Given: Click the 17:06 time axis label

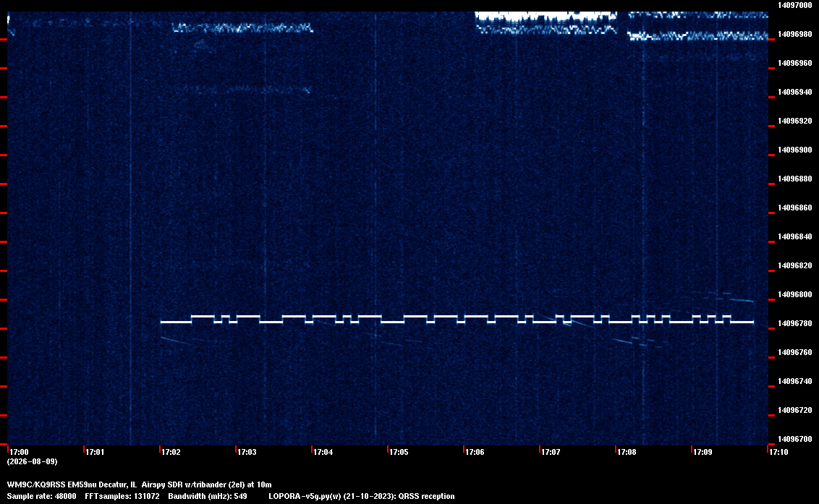Looking at the screenshot, I should (475, 452).
